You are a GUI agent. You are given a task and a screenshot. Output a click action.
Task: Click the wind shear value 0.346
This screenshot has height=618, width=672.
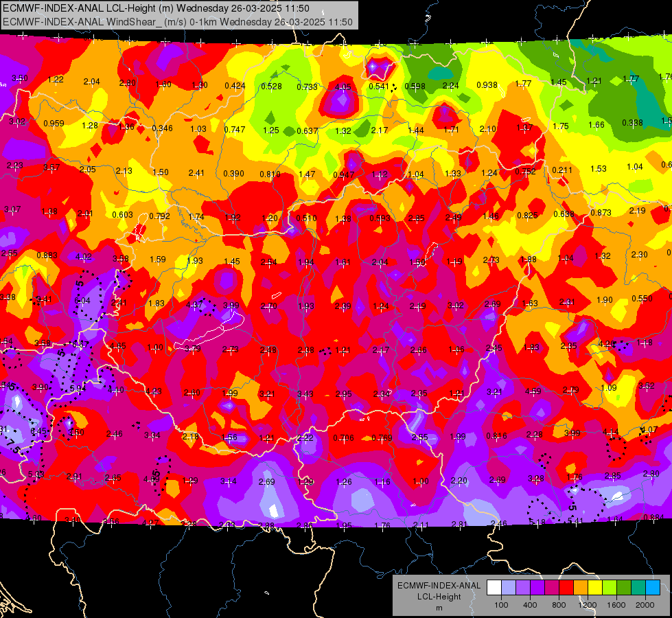point(162,128)
